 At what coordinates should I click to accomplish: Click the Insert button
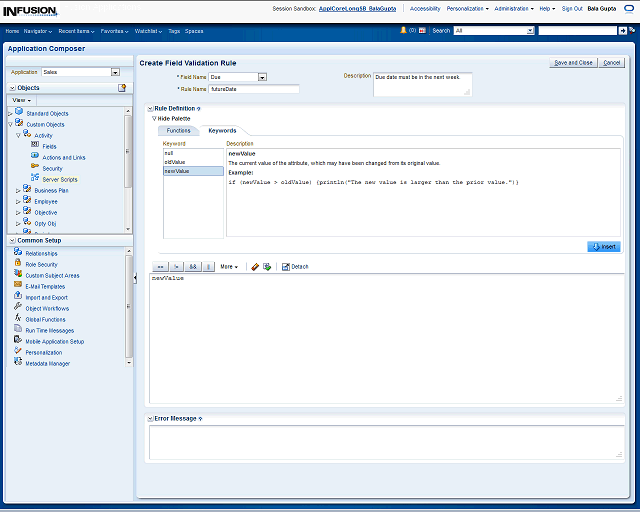point(603,246)
